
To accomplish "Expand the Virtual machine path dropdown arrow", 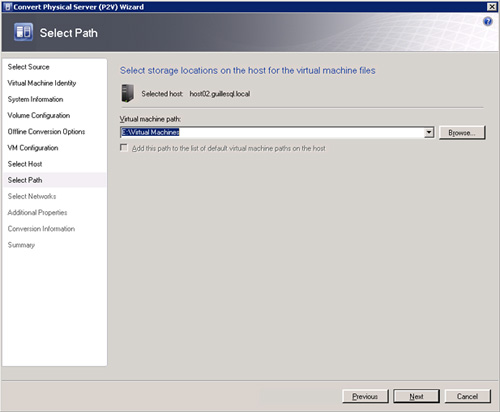I will click(429, 132).
